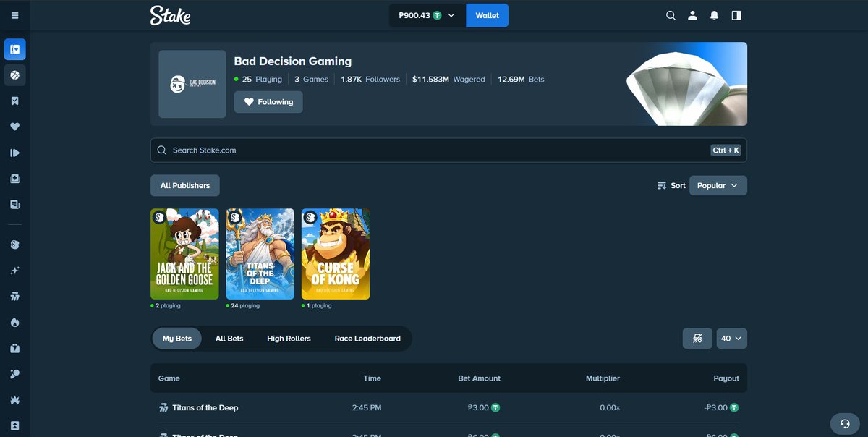This screenshot has width=868, height=437.
Task: Switch to the High Rollers tab
Action: pyautogui.click(x=289, y=339)
